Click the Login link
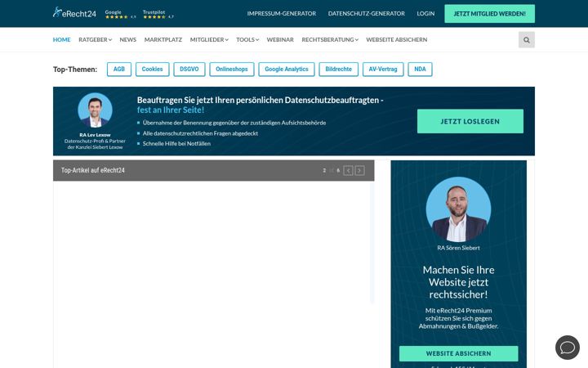This screenshot has width=588, height=368. click(425, 14)
